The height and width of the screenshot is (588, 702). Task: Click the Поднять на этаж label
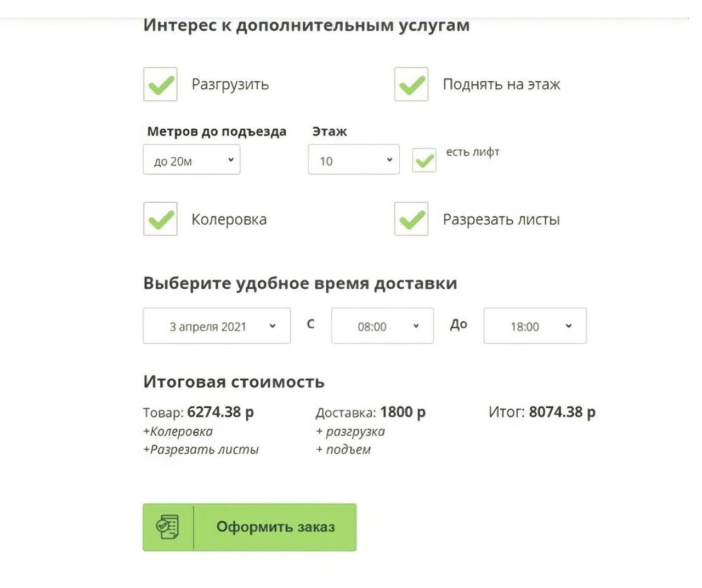501,84
